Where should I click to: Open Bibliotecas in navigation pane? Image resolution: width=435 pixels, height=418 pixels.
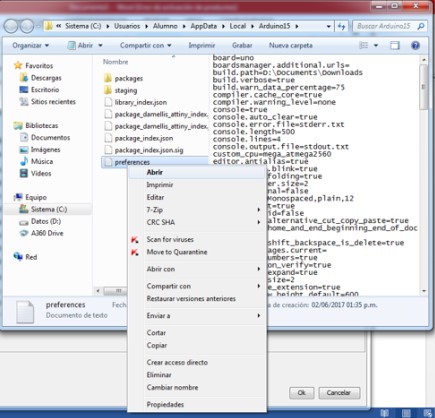(36, 125)
